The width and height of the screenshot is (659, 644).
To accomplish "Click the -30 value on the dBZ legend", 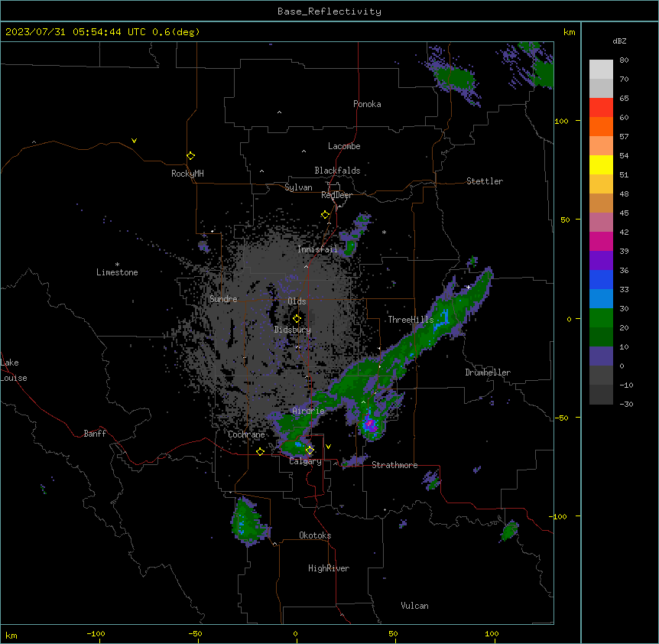I will (x=626, y=405).
